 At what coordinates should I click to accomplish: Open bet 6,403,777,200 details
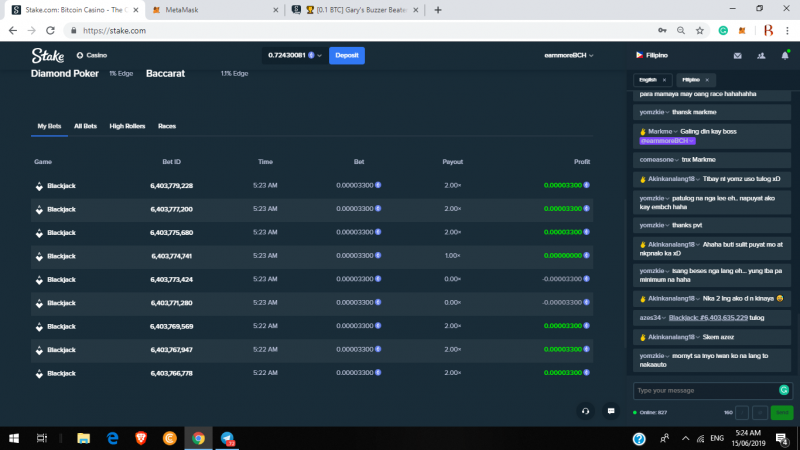click(171, 209)
